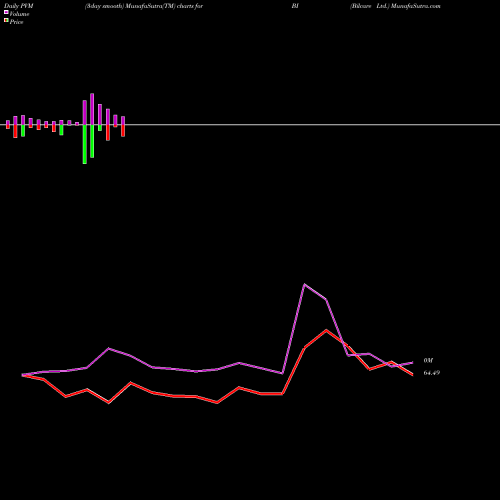Click the 'BI' ticker symbol text
The image size is (500, 500).
tap(295, 6)
